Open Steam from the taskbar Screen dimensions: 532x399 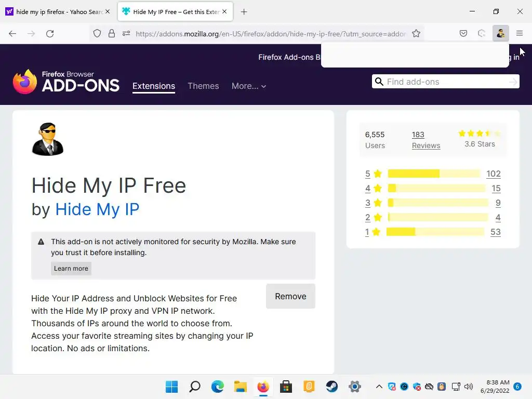pos(331,387)
